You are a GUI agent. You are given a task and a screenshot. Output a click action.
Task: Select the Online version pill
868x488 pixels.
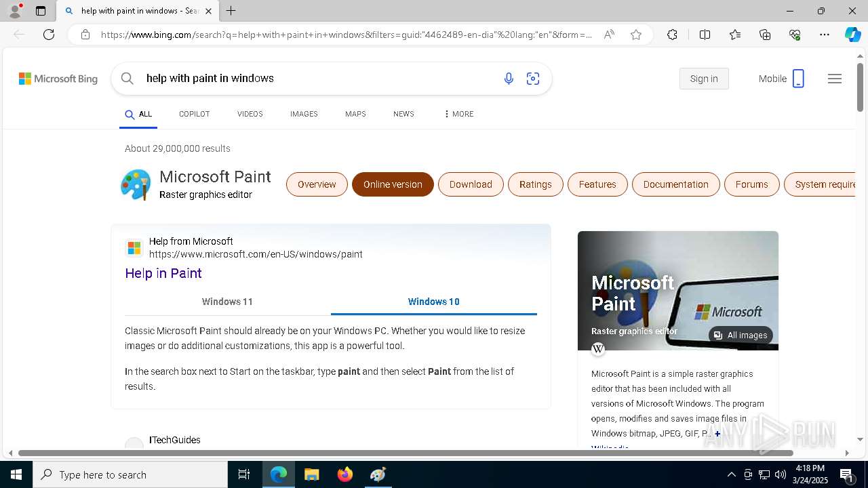pyautogui.click(x=393, y=184)
